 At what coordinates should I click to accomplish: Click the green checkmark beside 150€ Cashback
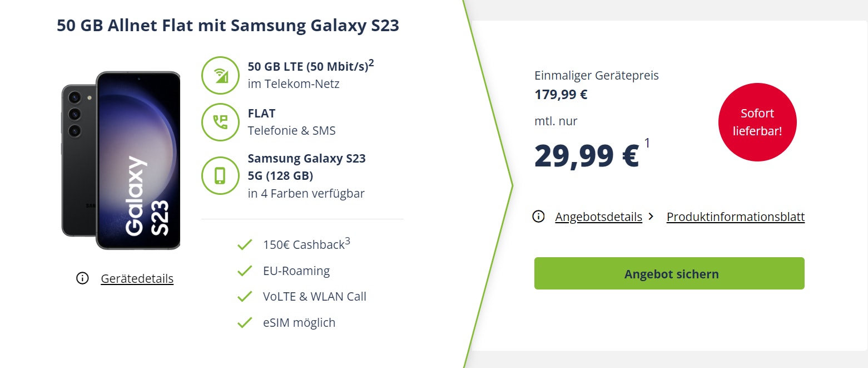click(245, 244)
